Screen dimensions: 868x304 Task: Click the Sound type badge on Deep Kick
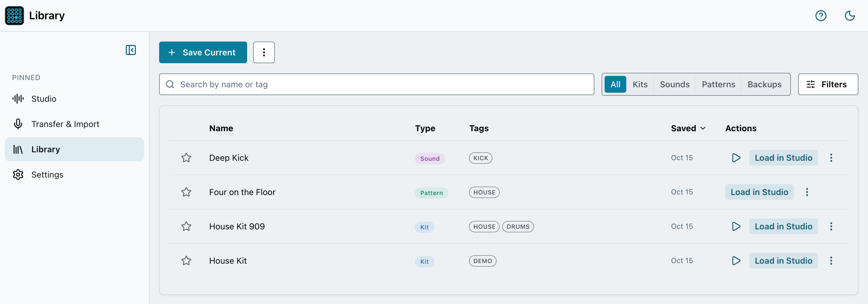coord(429,158)
